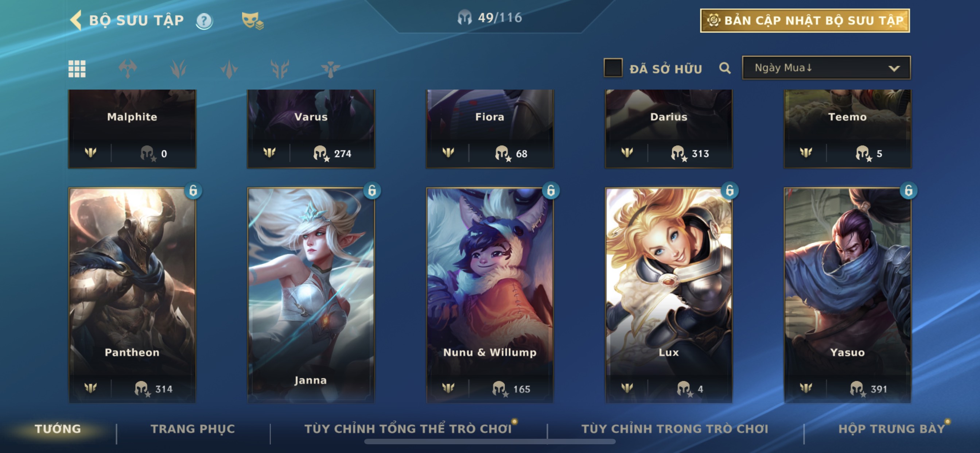The width and height of the screenshot is (980, 453).
Task: Open the mask and coins icon
Action: pyautogui.click(x=252, y=20)
